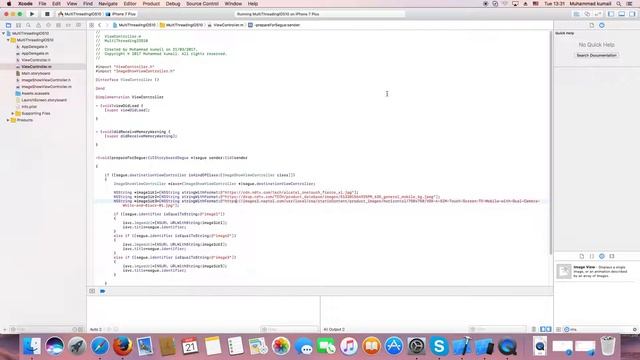Click the Stop button in toolbar
This screenshot has width=640, height=360.
pyautogui.click(x=47, y=14)
